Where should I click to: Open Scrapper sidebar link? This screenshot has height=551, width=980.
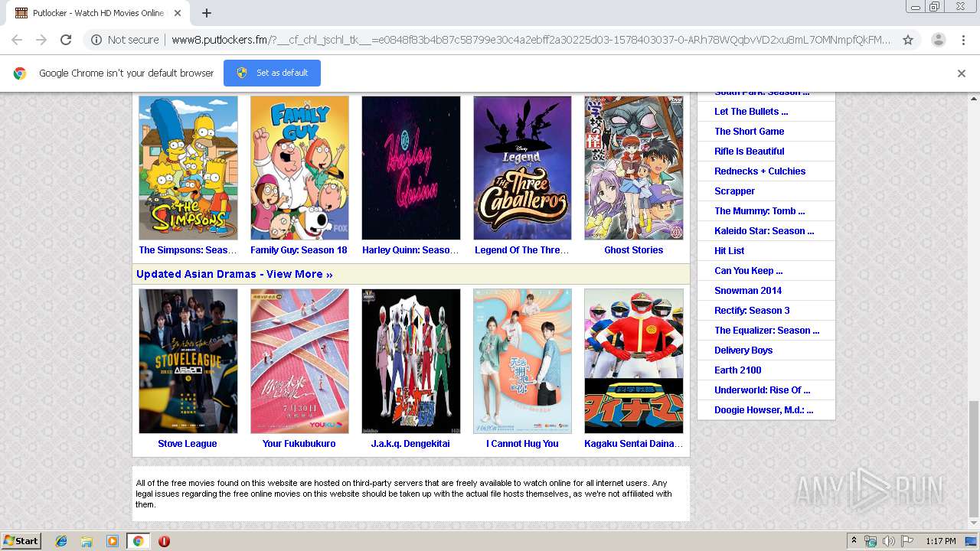click(x=734, y=191)
